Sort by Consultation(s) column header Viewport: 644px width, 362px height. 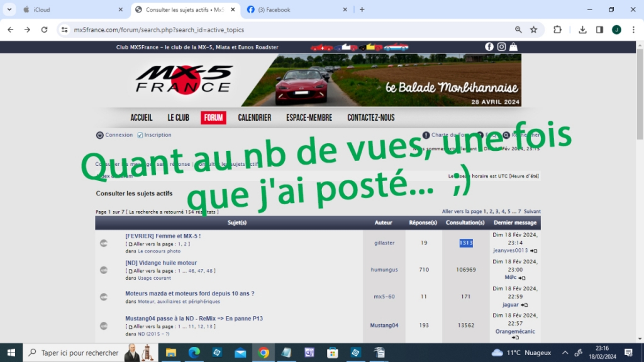coord(465,222)
